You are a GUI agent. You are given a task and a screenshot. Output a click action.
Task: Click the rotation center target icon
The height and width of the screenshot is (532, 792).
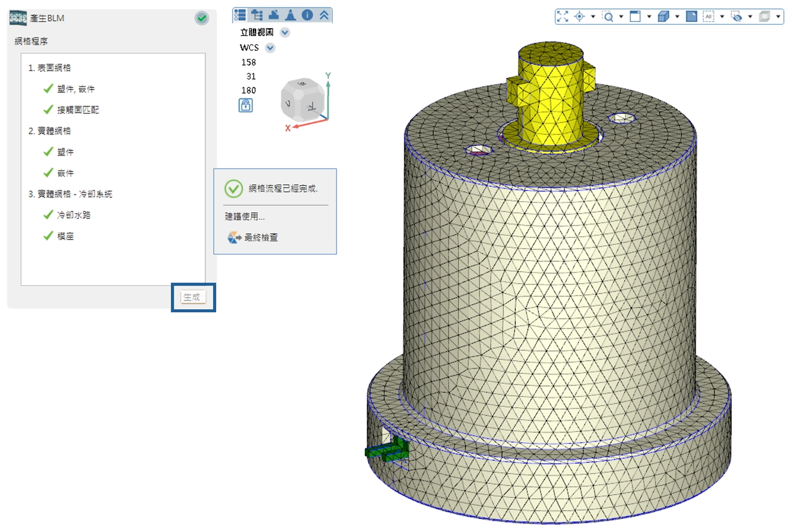[579, 16]
